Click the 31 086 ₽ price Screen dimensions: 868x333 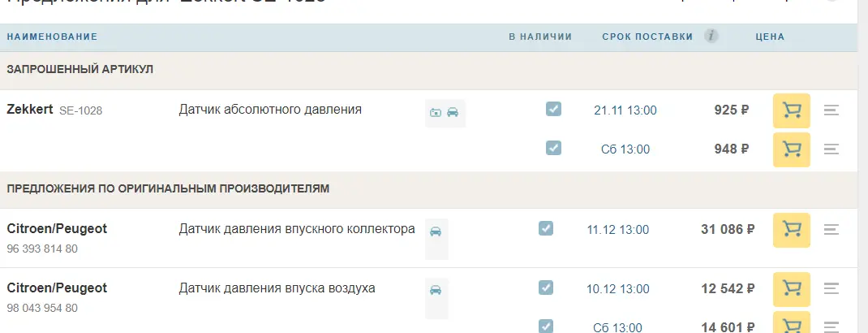728,229
